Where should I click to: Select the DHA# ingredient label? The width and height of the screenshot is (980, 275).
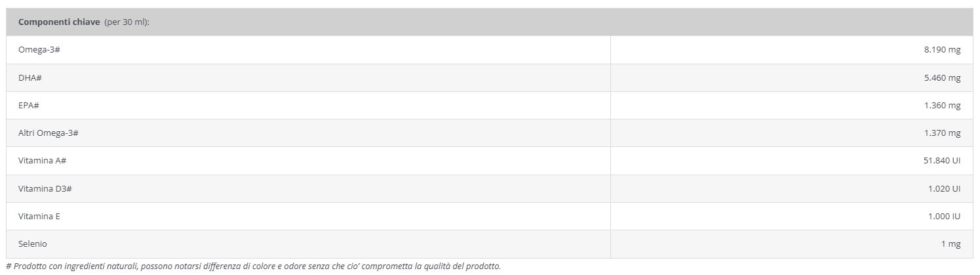point(30,78)
